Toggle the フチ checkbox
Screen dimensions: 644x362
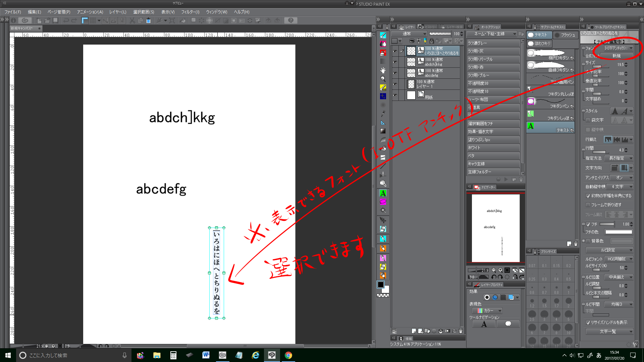point(588,224)
